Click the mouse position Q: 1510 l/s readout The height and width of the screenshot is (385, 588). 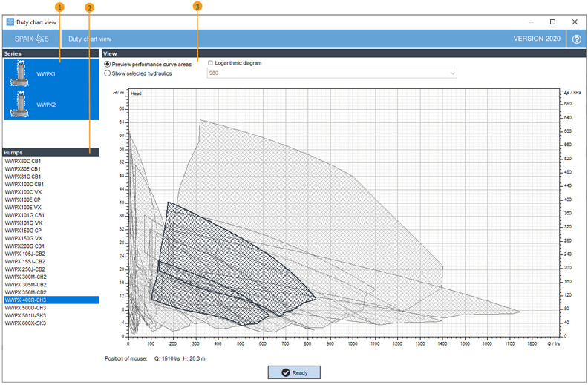click(167, 359)
